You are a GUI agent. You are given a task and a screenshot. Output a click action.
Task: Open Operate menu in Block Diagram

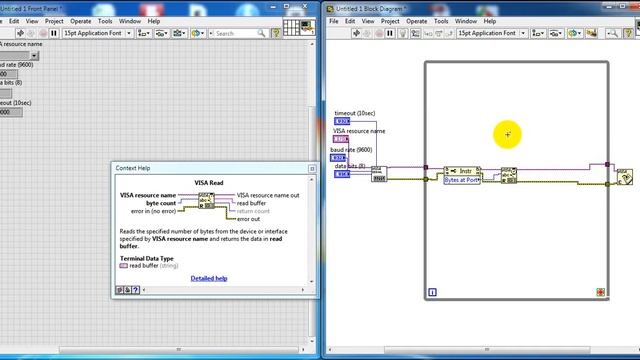pos(416,21)
